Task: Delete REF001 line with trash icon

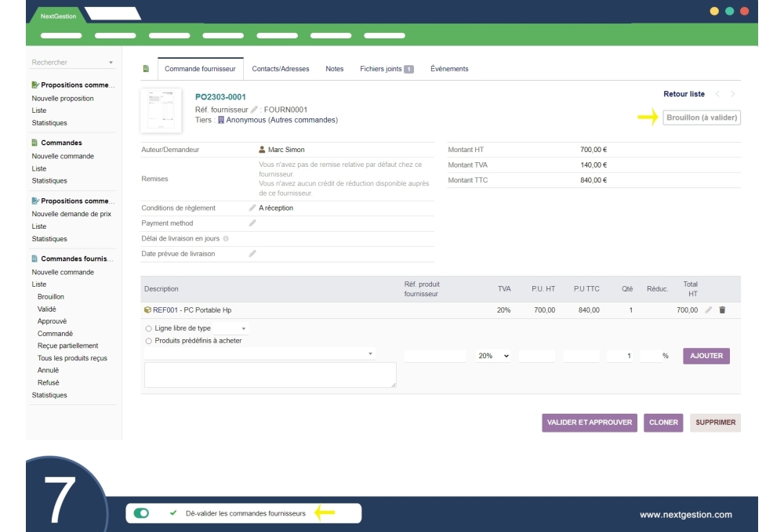Action: pos(722,310)
